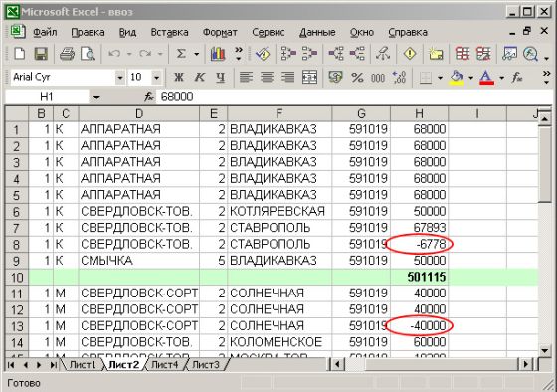Expand standard toolbar more-buttons chevron
Screen dimensions: 557x392
[x=239, y=54]
